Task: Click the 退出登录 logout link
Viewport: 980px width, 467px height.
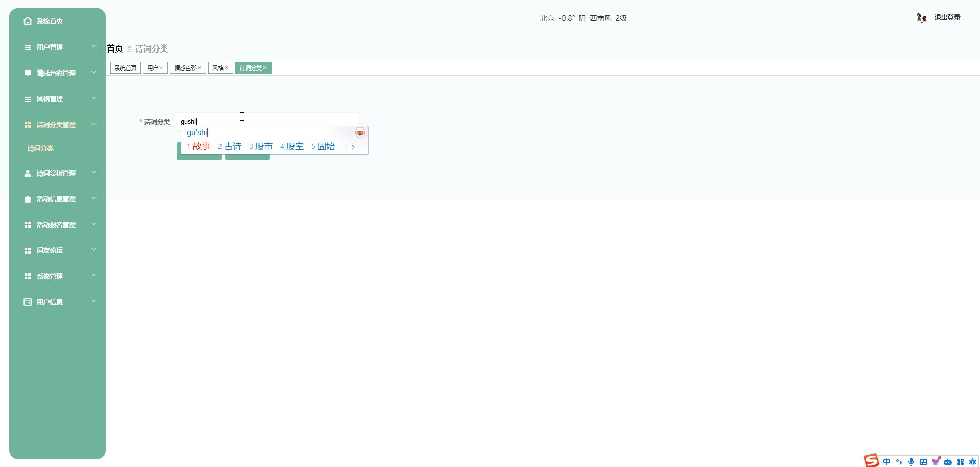Action: click(947, 17)
